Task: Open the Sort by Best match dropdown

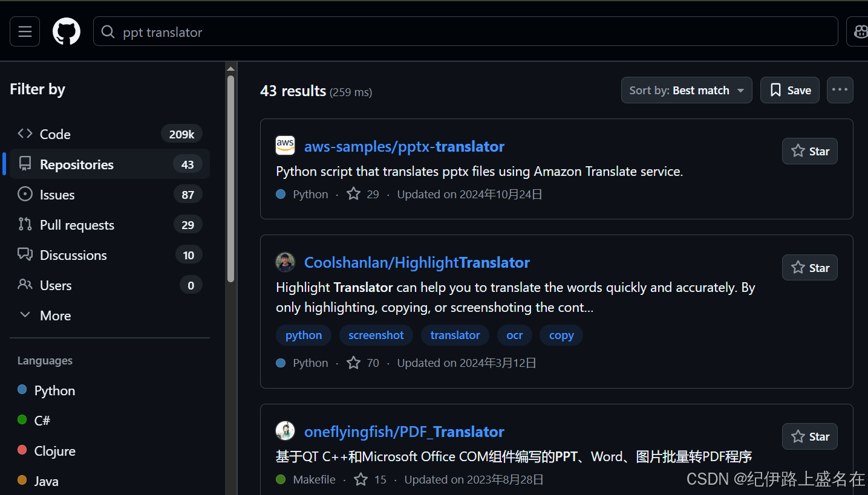Action: point(687,90)
